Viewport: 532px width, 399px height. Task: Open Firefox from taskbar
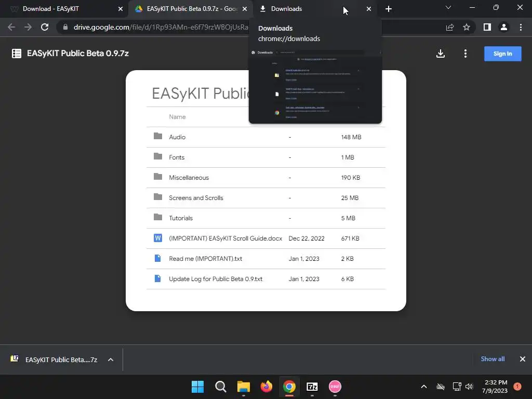(x=267, y=387)
